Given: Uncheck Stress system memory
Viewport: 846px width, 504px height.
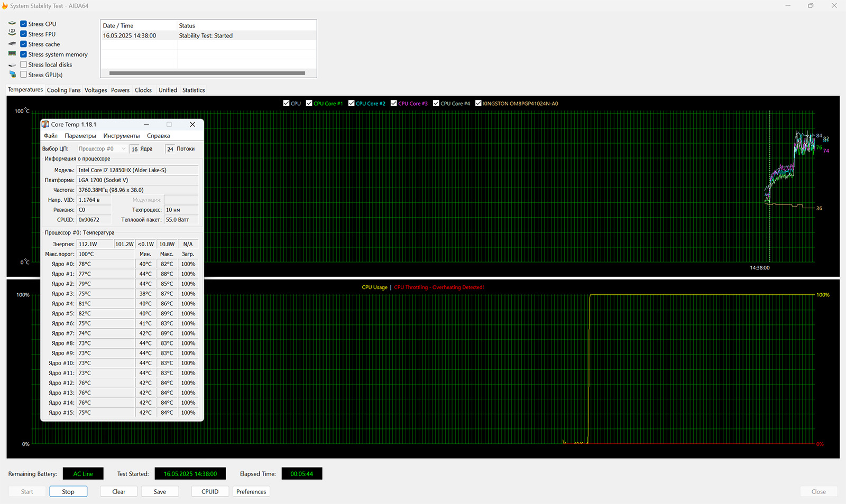Looking at the screenshot, I should (x=23, y=54).
